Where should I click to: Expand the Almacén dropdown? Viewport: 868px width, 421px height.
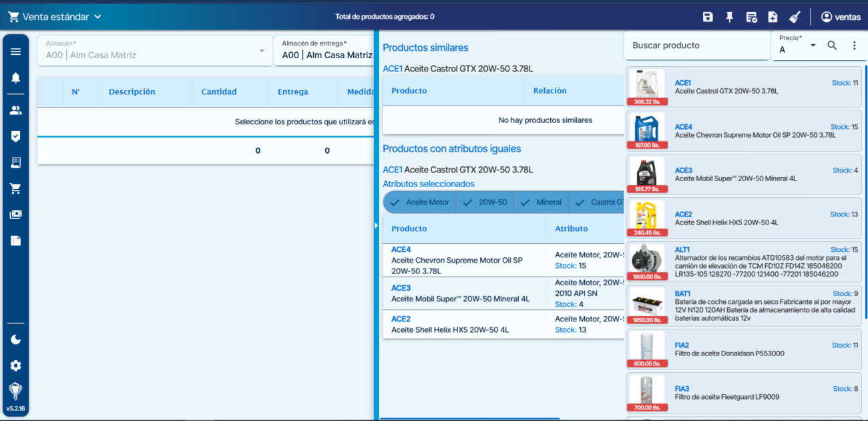click(x=155, y=51)
